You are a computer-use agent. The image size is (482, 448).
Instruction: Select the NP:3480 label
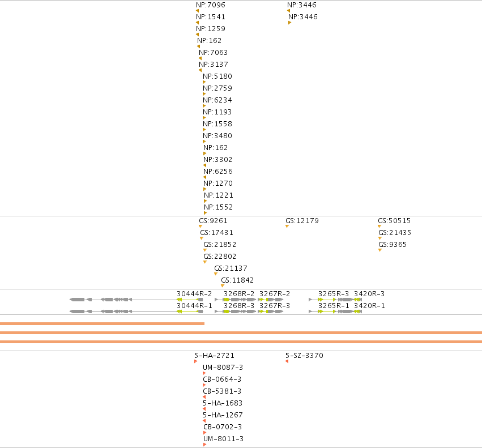pyautogui.click(x=217, y=135)
